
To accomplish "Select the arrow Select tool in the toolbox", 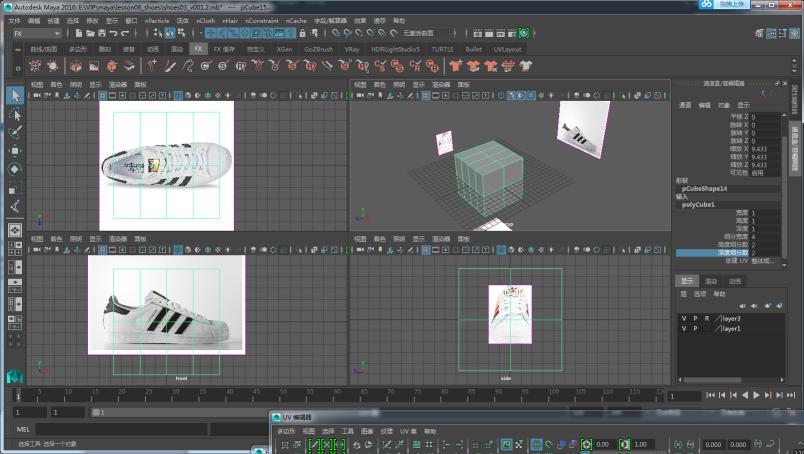I will click(x=15, y=96).
